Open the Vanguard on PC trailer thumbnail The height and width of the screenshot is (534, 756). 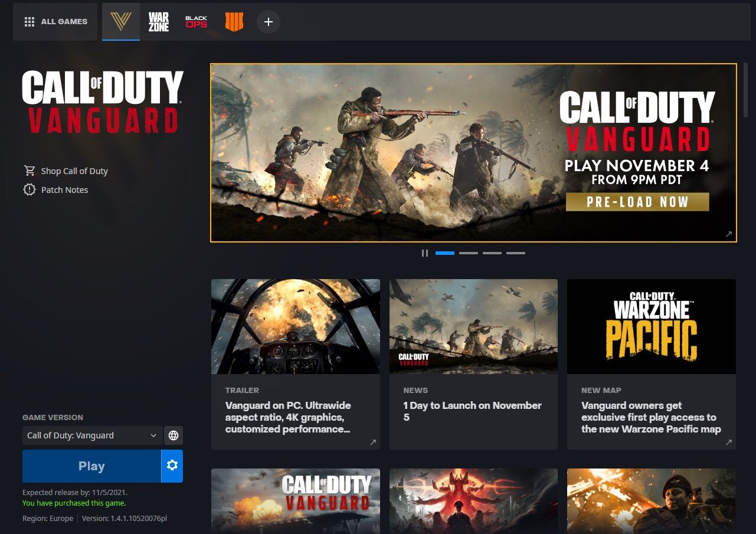point(296,326)
